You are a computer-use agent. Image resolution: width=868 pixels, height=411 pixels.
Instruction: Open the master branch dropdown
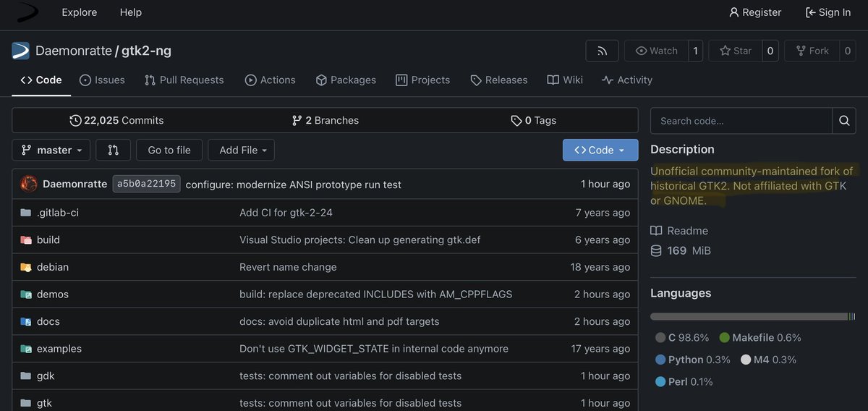pos(51,150)
